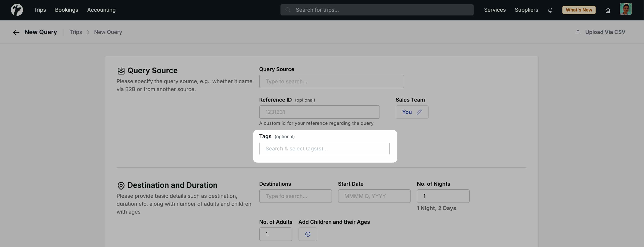Click the Destination and Duration pin icon

(121, 185)
